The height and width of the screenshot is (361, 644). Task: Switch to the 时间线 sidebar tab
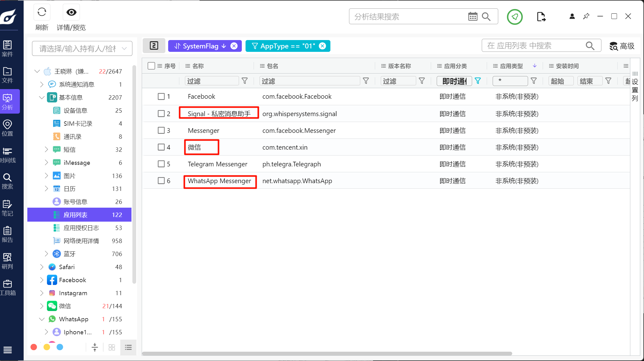coord(7,155)
